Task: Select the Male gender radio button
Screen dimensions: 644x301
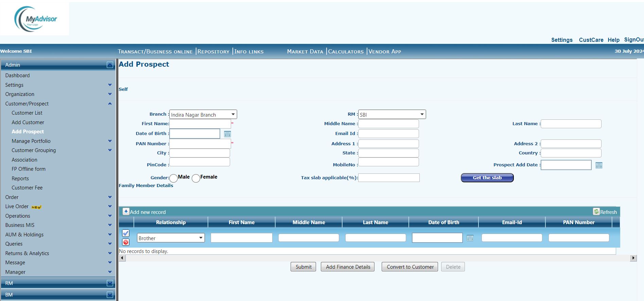Action: [x=173, y=178]
